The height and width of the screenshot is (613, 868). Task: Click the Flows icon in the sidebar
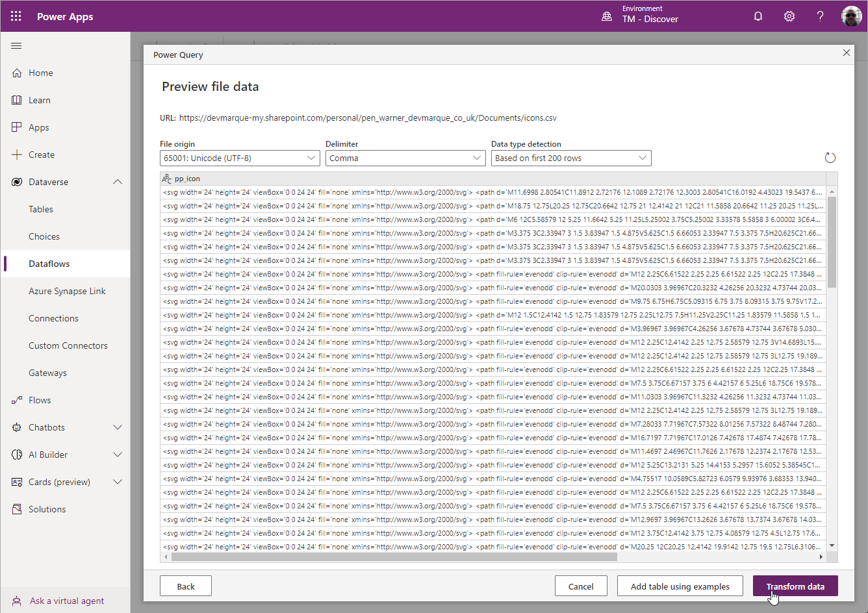coord(17,400)
